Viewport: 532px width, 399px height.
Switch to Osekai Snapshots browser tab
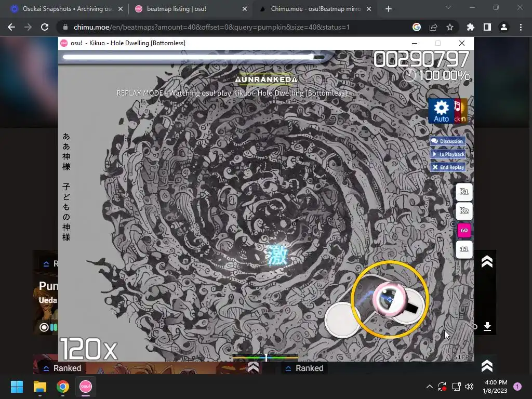pyautogui.click(x=67, y=9)
